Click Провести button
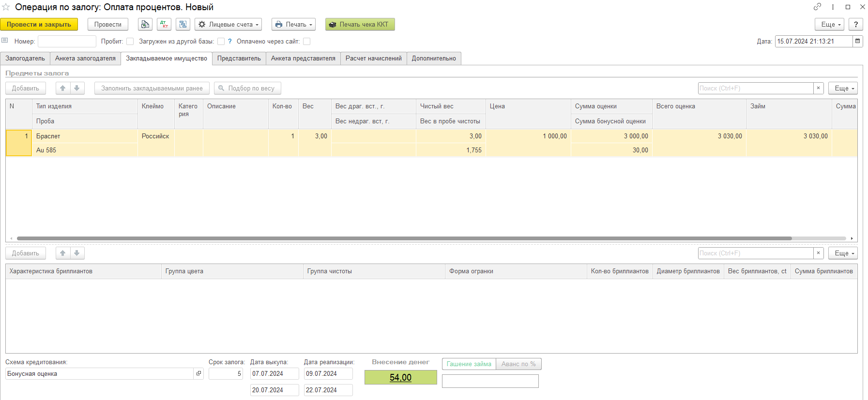Screen dimensions: 868x400 click(108, 24)
